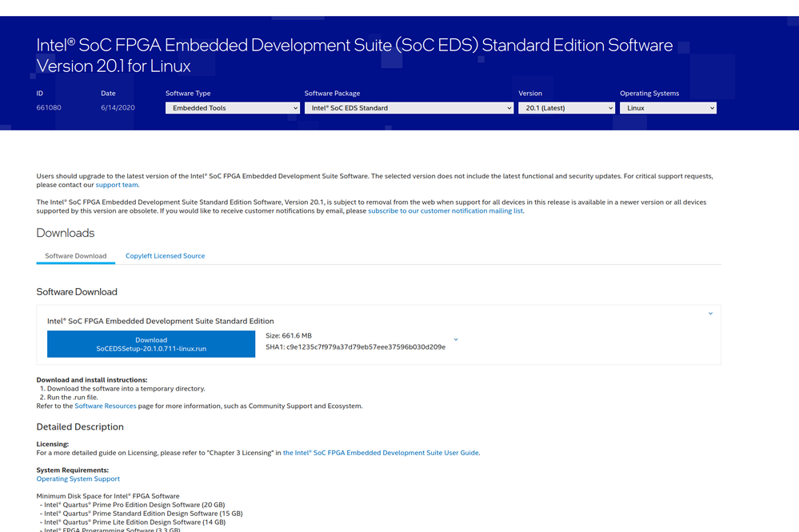The image size is (799, 532).
Task: Click the Detailed Description heading
Action: click(x=80, y=427)
